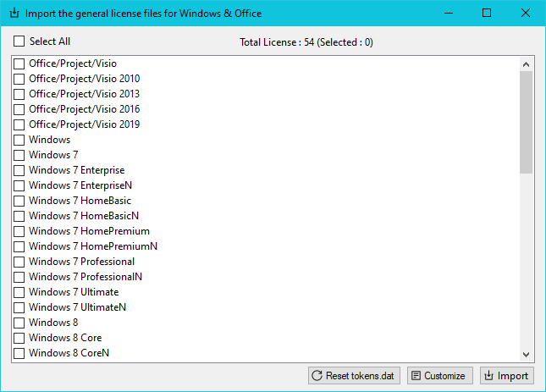Close the license import window
This screenshot has height=392, width=546.
526,14
